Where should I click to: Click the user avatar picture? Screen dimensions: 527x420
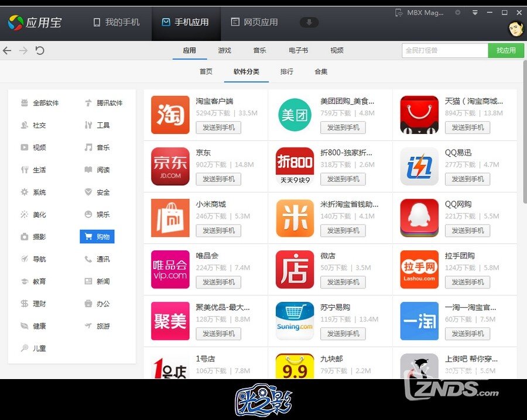tap(516, 29)
